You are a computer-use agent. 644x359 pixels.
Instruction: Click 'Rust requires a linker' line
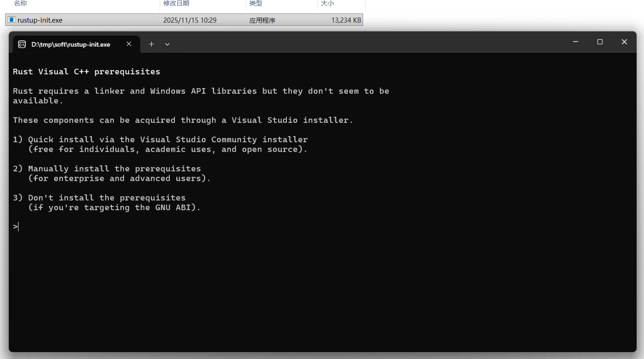click(x=201, y=91)
